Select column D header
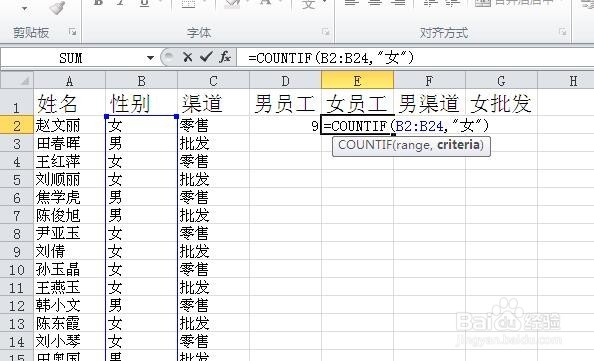 click(285, 80)
